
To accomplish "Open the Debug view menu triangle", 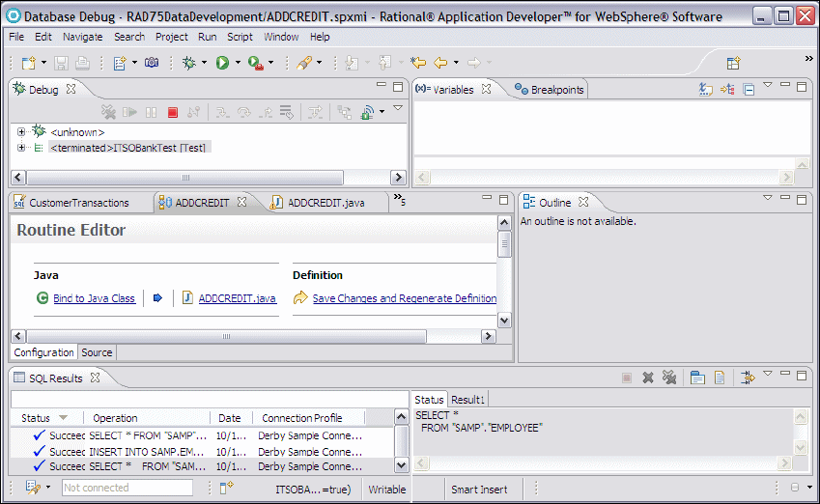I will [x=398, y=108].
